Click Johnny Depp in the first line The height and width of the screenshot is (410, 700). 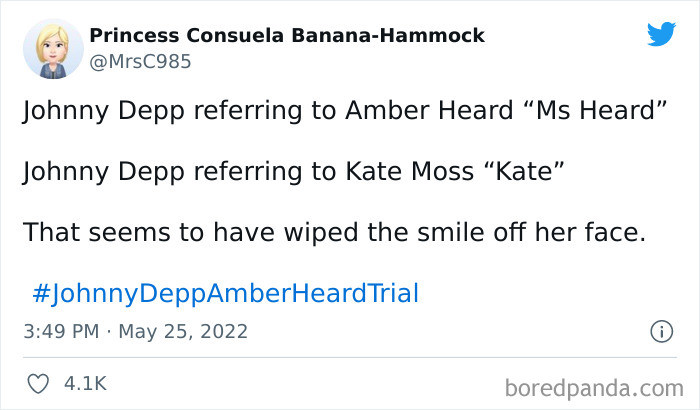tap(104, 111)
